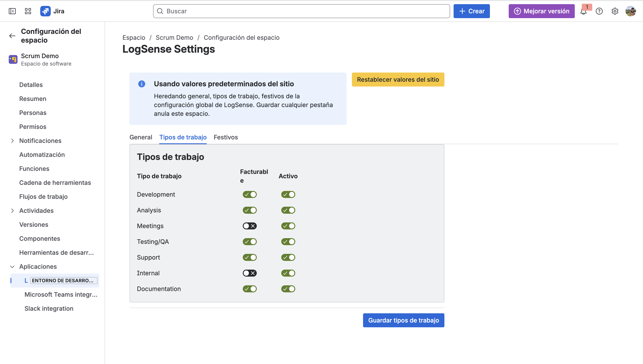Open Slack integration app
This screenshot has width=643, height=364.
[49, 309]
